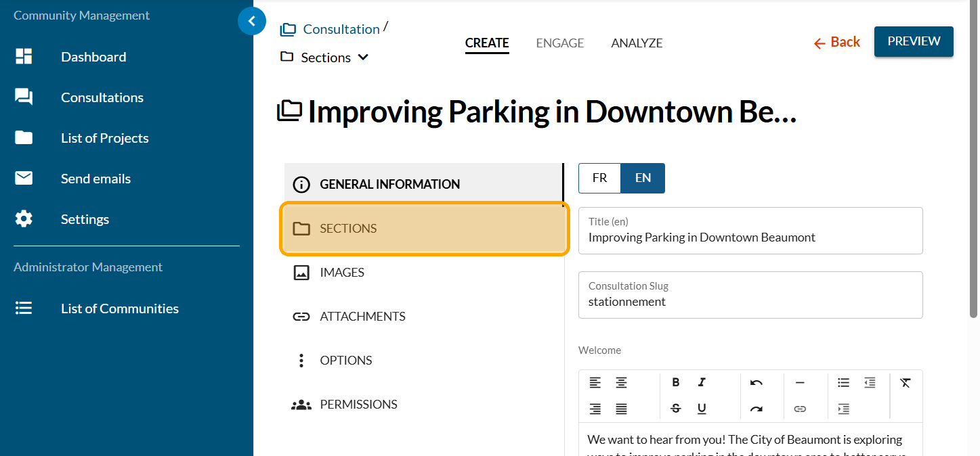Center-align text in the Welcome editor
The width and height of the screenshot is (980, 456).
pos(621,383)
